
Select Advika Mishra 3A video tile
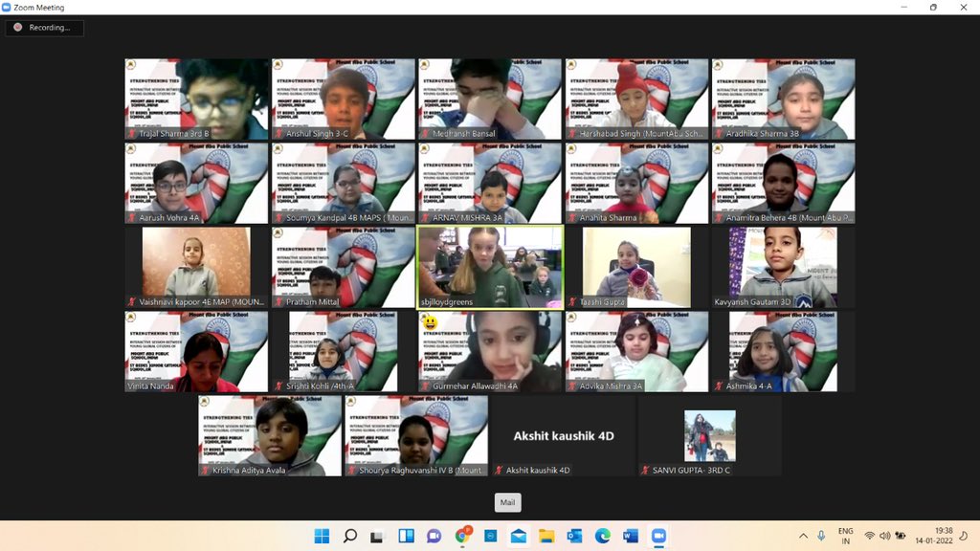coord(636,352)
